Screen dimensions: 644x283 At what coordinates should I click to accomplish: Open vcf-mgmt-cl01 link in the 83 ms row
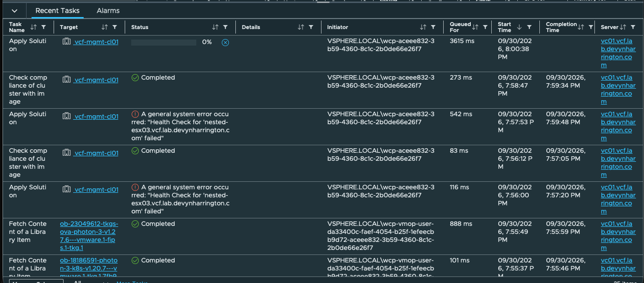point(96,153)
